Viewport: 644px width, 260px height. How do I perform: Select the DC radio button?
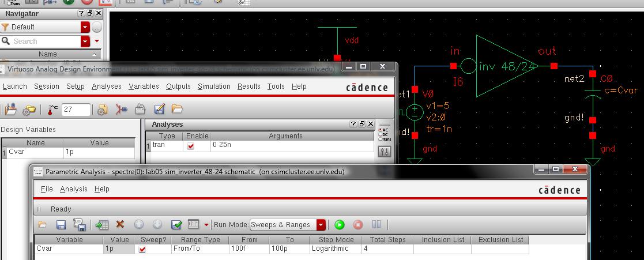[x=381, y=135]
